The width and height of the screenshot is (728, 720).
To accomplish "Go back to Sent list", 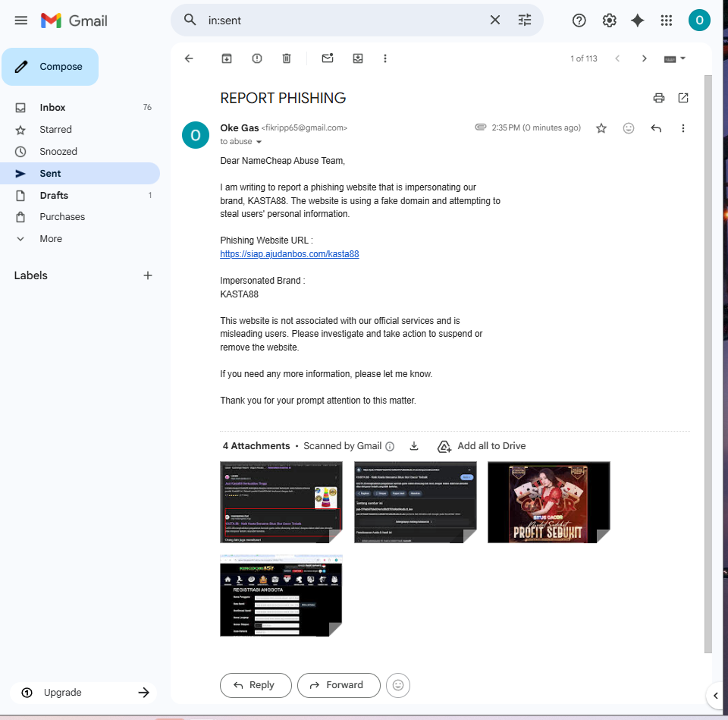I will [189, 58].
